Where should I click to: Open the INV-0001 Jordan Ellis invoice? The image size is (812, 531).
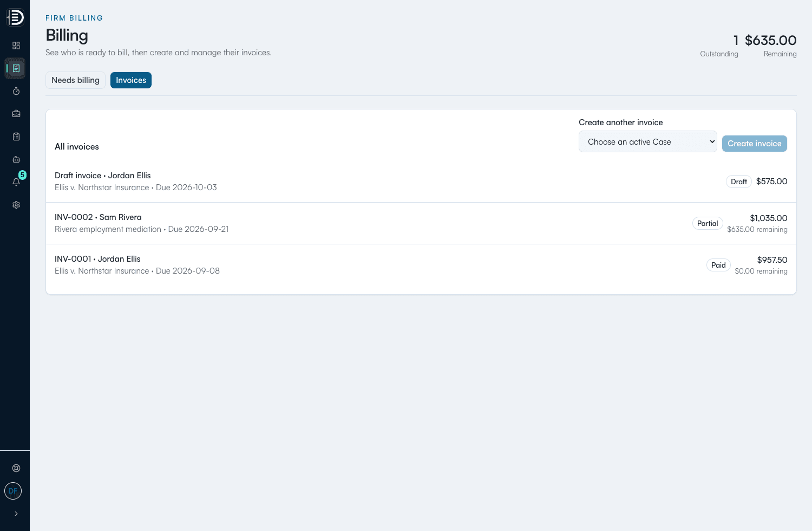421,265
